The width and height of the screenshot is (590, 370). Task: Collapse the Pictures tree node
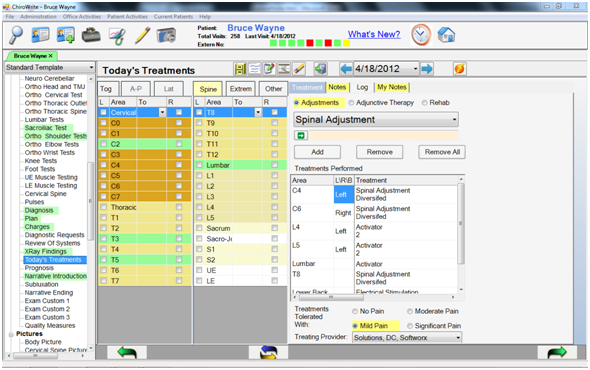[11, 334]
